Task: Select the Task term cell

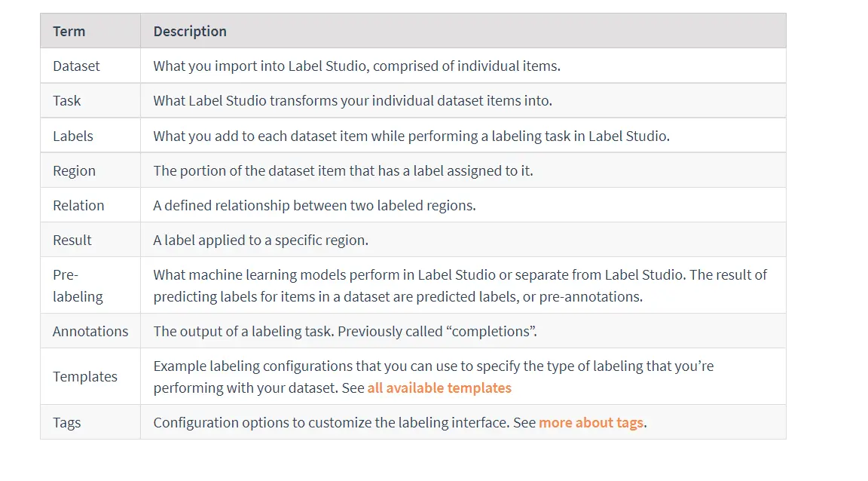Action: pyautogui.click(x=90, y=101)
